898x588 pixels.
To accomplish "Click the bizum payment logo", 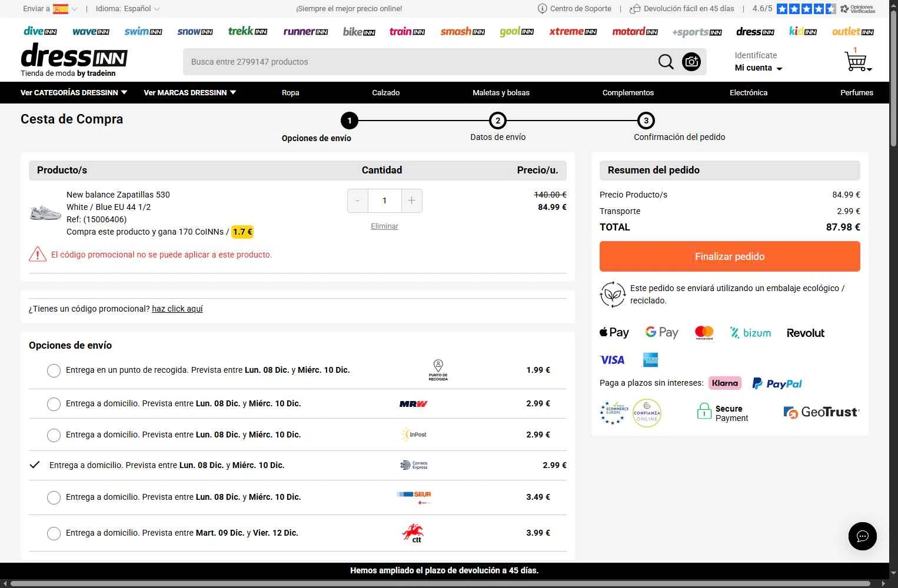I will pos(750,333).
